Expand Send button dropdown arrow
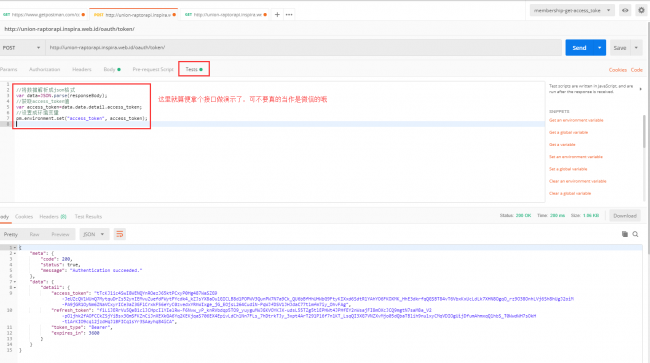 [x=599, y=48]
